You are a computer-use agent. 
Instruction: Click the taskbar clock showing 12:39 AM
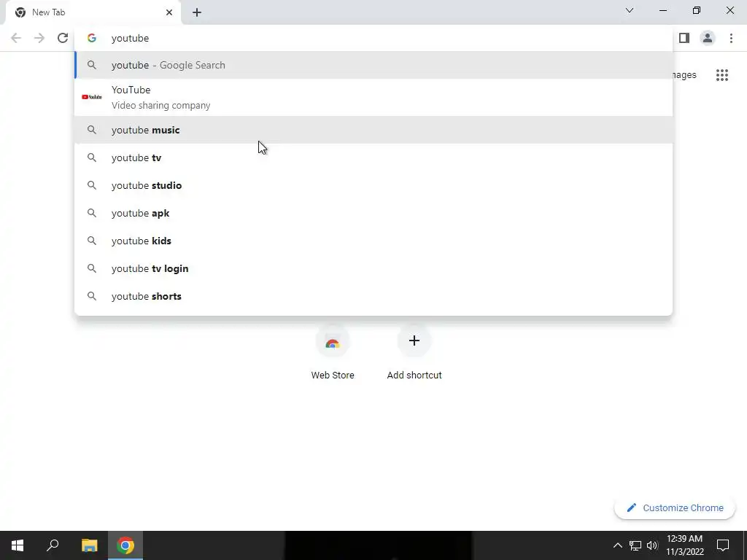click(684, 545)
